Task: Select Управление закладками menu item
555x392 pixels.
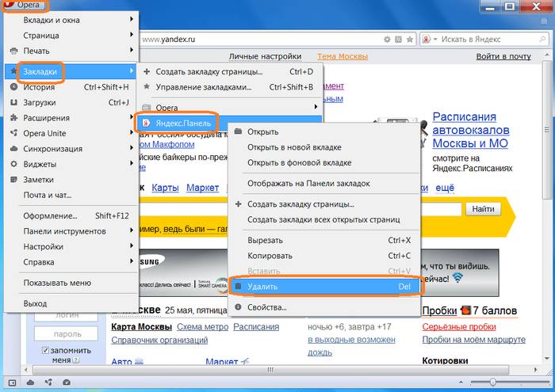Action: (203, 87)
